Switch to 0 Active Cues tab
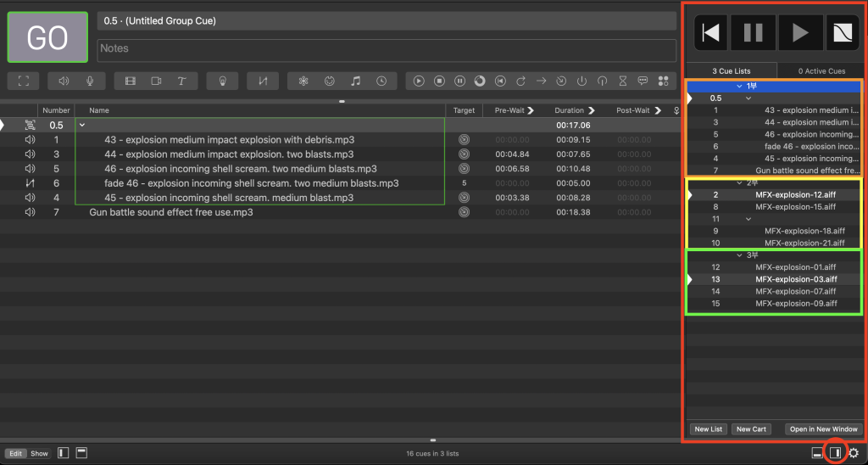 coord(821,71)
